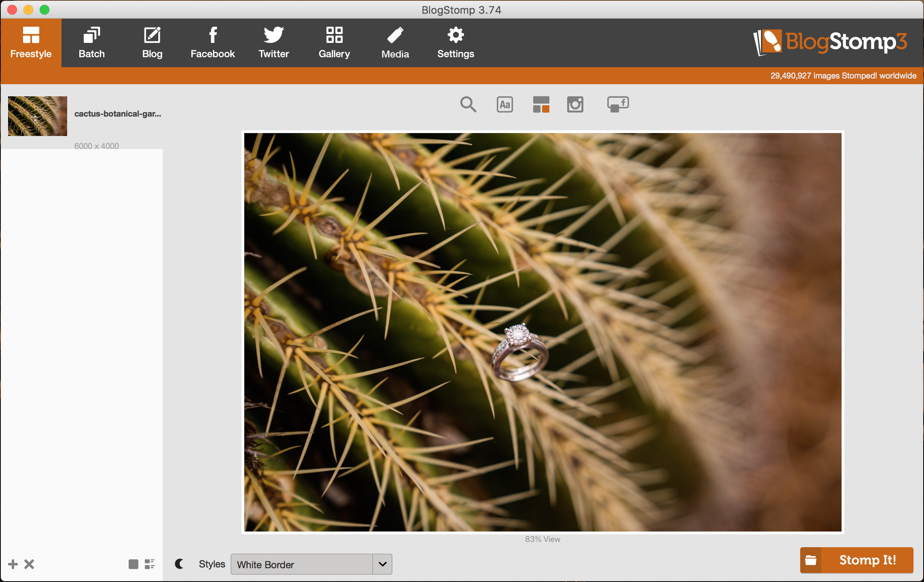Select the cactus thumbnail in sidebar
This screenshot has width=924, height=582.
point(38,116)
